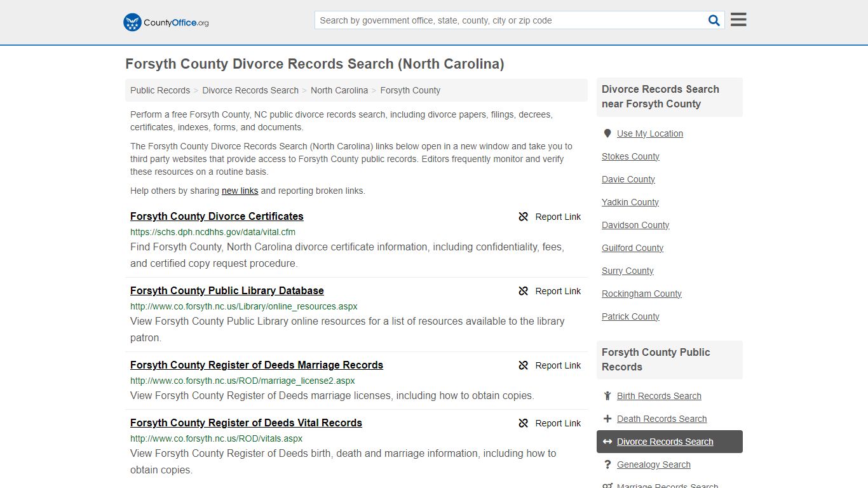Click broken-link icon for Divorce Certificates
The width and height of the screenshot is (868, 488).
click(524, 217)
